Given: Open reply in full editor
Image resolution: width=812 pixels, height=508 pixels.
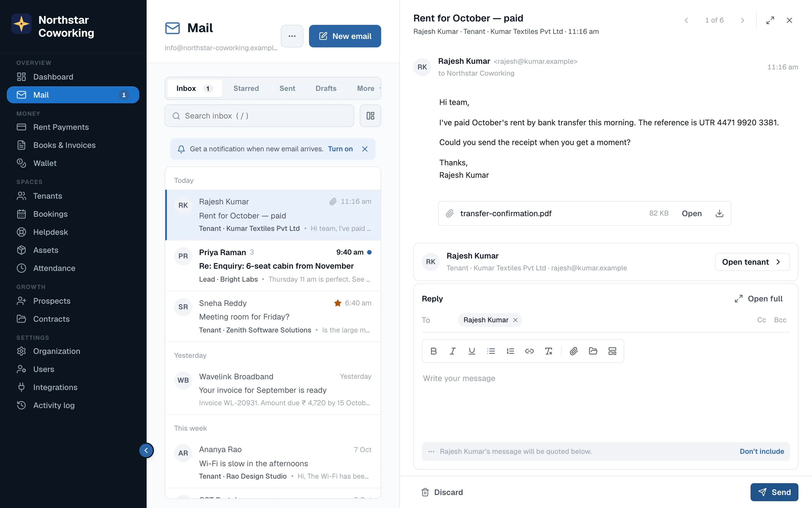Looking at the screenshot, I should (x=759, y=299).
